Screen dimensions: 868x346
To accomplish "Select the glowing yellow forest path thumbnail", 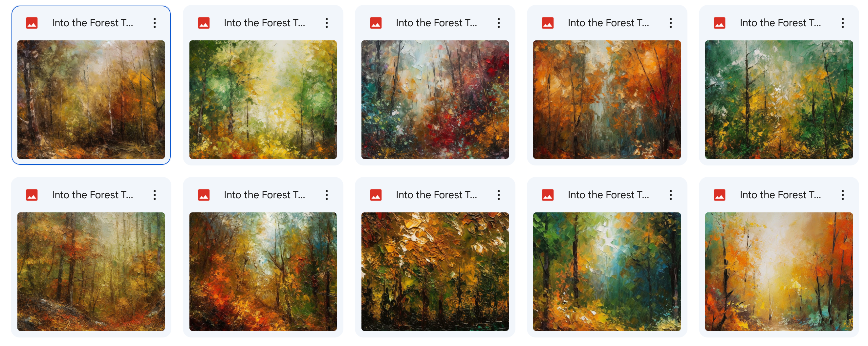I will 779,271.
